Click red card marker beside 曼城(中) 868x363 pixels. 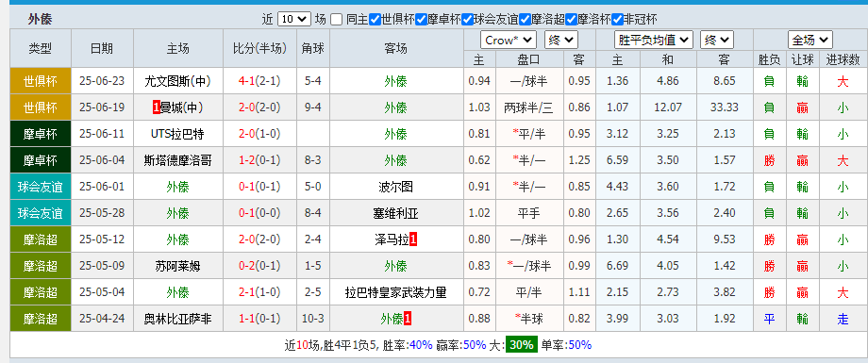(156, 107)
